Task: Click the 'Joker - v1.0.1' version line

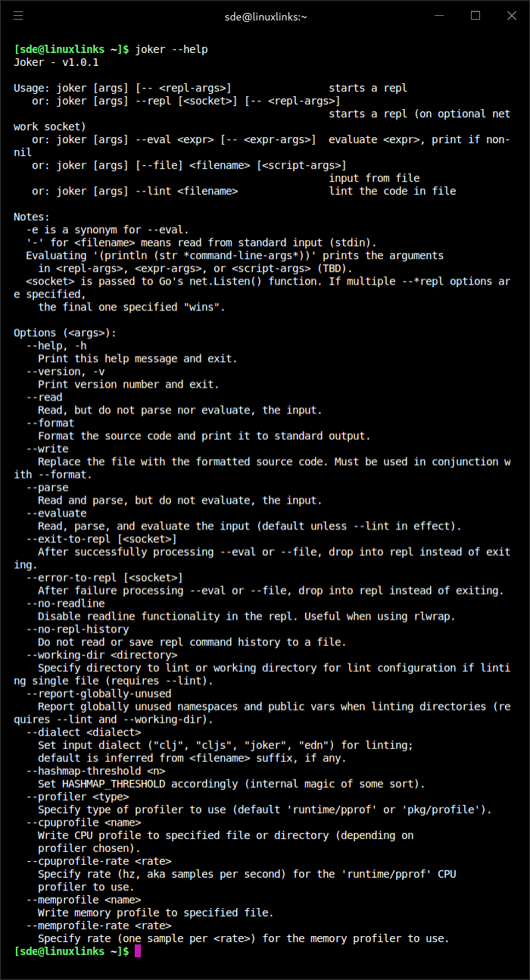Action: pos(56,62)
